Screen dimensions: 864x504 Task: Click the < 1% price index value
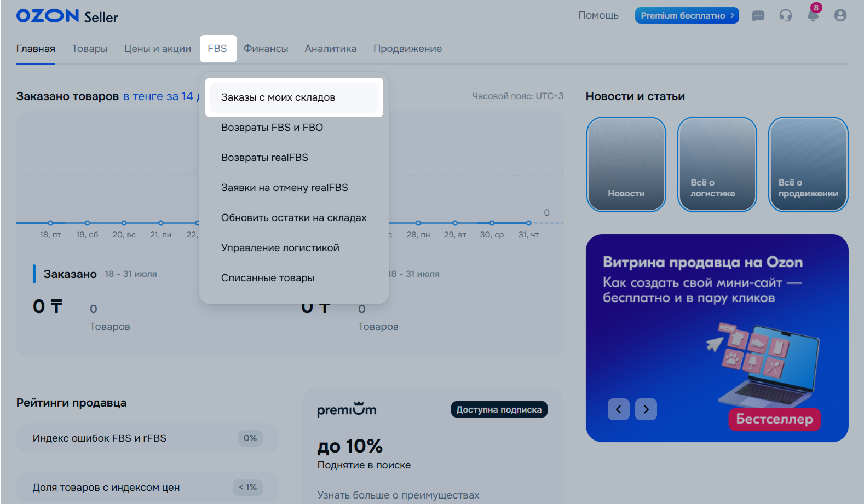click(248, 488)
